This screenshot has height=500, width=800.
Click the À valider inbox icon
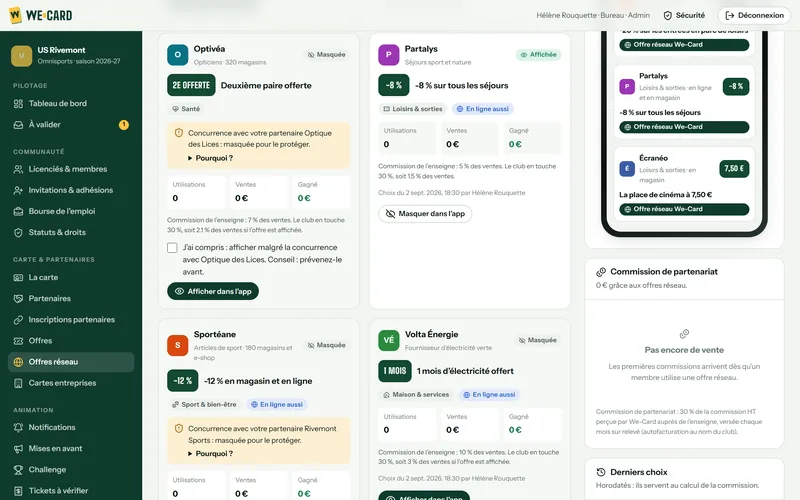(x=18, y=124)
